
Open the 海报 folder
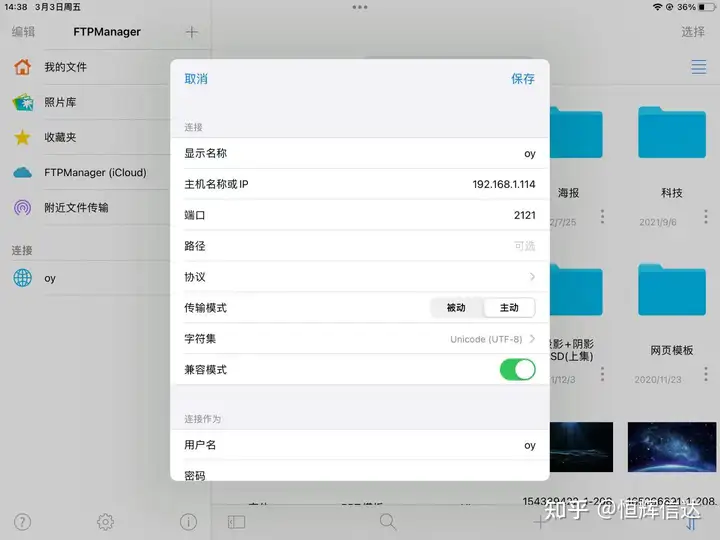tap(576, 133)
